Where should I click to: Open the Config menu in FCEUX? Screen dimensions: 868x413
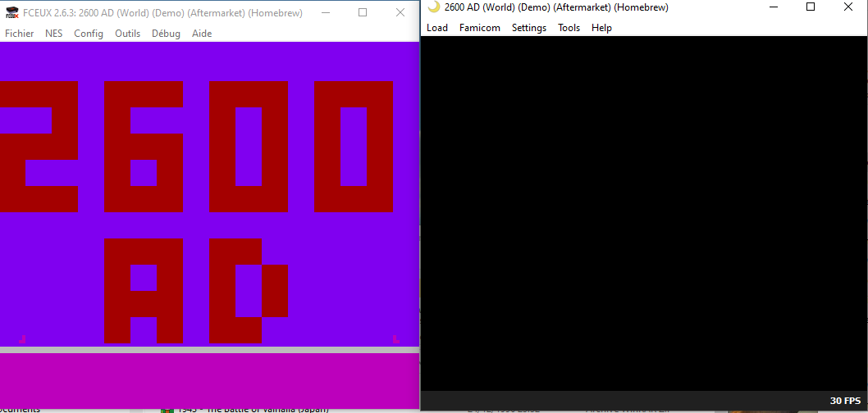click(x=89, y=33)
